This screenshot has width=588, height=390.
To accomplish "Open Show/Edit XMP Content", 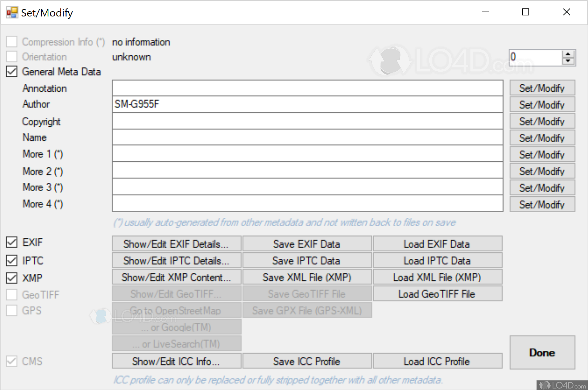I will (176, 277).
